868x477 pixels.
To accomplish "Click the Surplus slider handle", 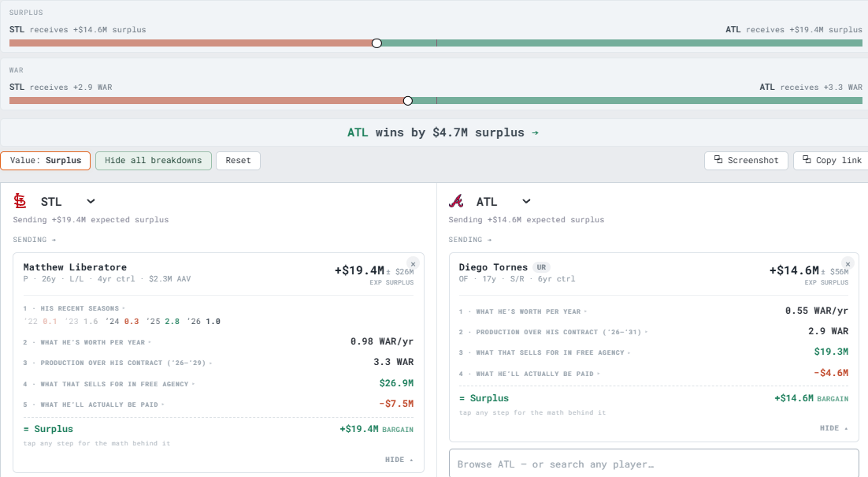I will (377, 43).
